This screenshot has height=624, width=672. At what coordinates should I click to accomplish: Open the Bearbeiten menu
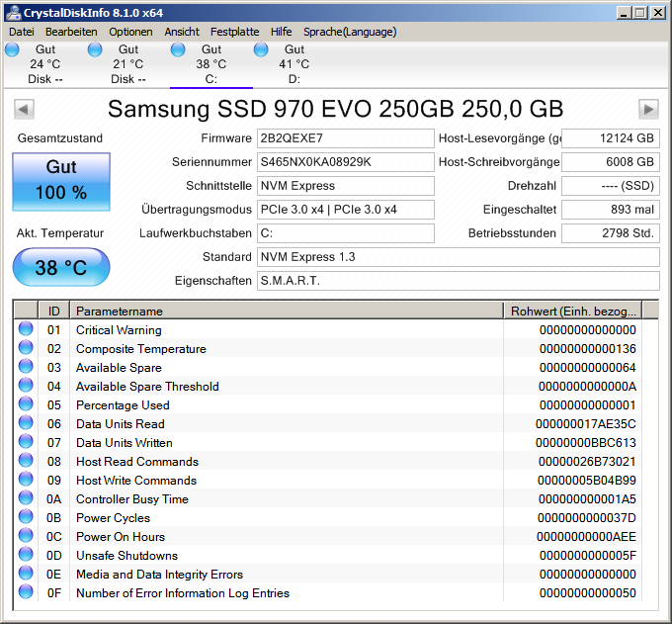coord(71,32)
